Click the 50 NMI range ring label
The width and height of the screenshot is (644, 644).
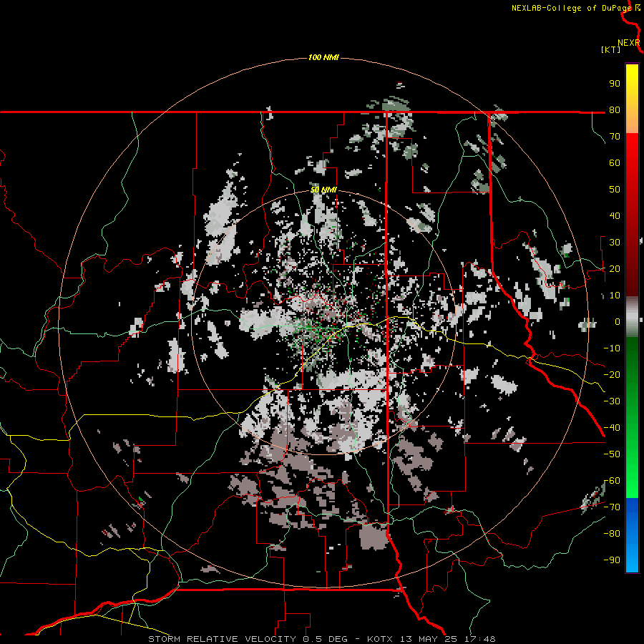(323, 190)
